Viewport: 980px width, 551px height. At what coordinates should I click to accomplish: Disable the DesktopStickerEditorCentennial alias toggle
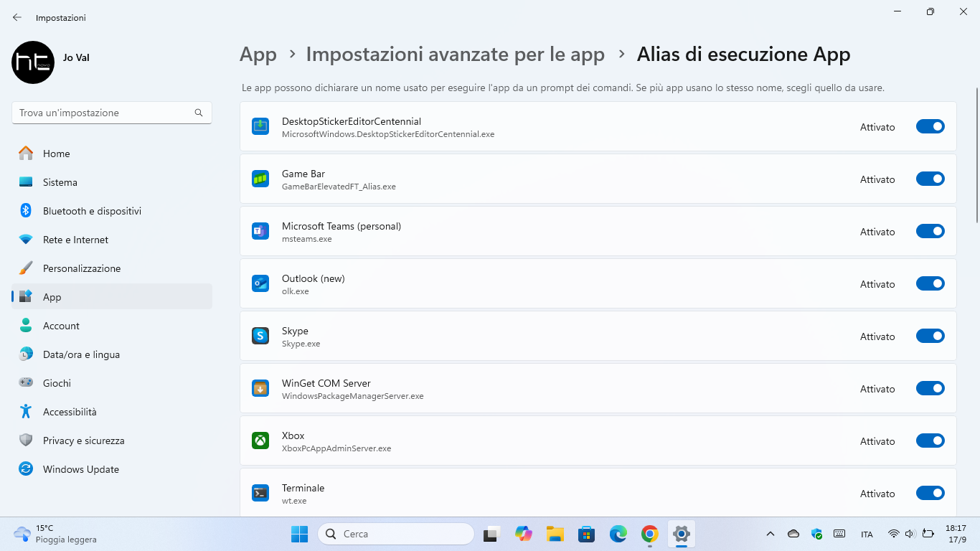point(930,126)
